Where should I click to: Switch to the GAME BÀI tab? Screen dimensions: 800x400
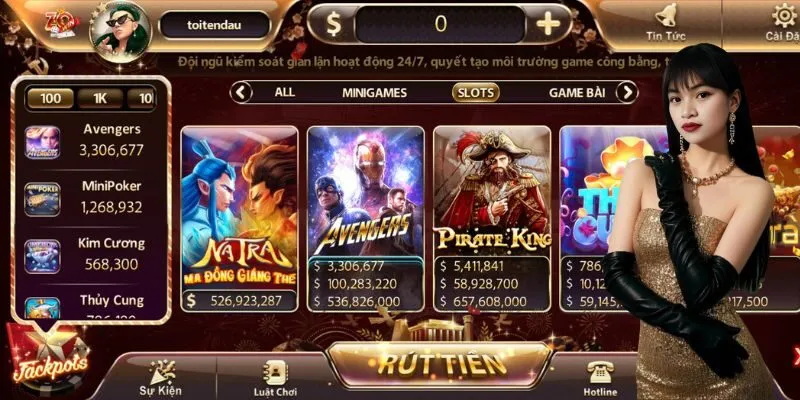[577, 93]
